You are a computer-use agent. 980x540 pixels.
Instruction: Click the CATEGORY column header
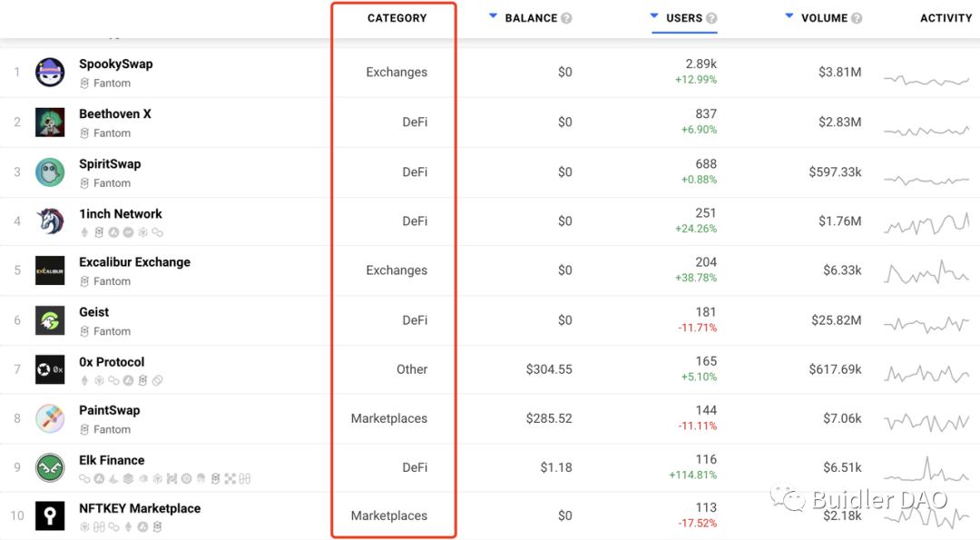point(397,18)
